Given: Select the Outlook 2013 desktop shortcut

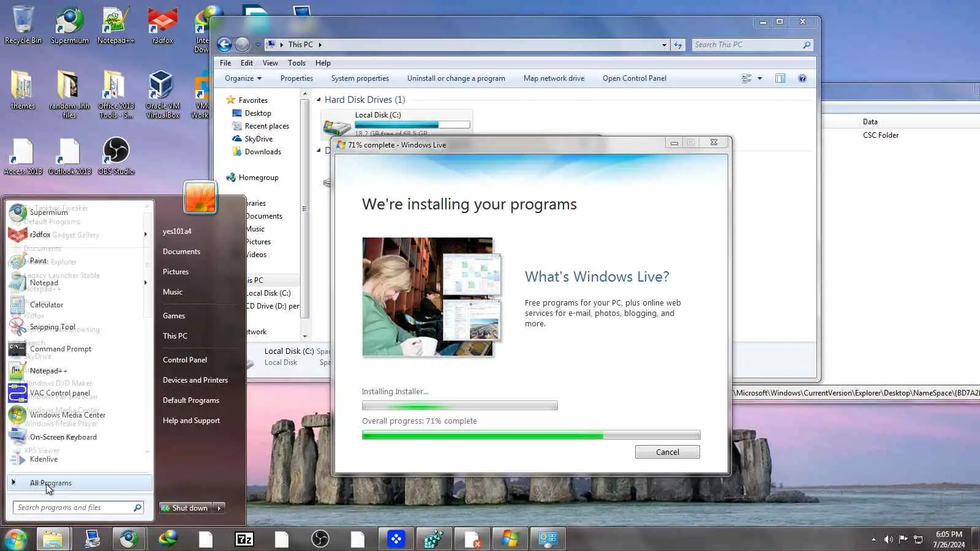Looking at the screenshot, I should tap(69, 157).
